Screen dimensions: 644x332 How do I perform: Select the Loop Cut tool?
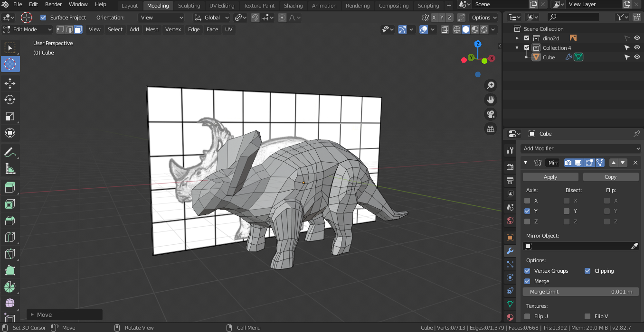10,237
